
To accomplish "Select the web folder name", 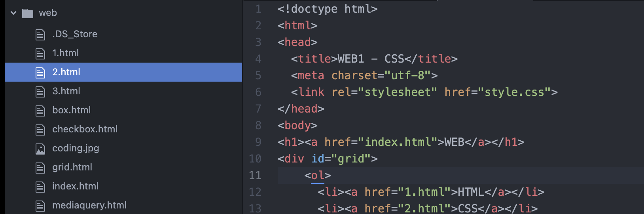I will (x=48, y=13).
